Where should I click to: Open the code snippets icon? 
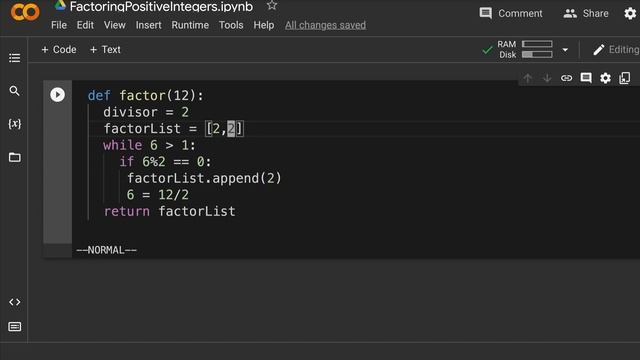15,302
